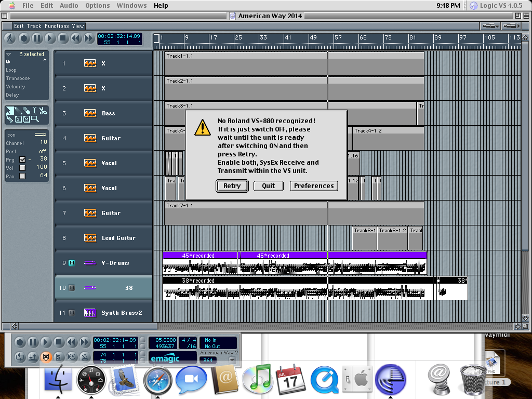Select the Pencil tool
Image resolution: width=532 pixels, height=399 pixels.
pos(18,111)
